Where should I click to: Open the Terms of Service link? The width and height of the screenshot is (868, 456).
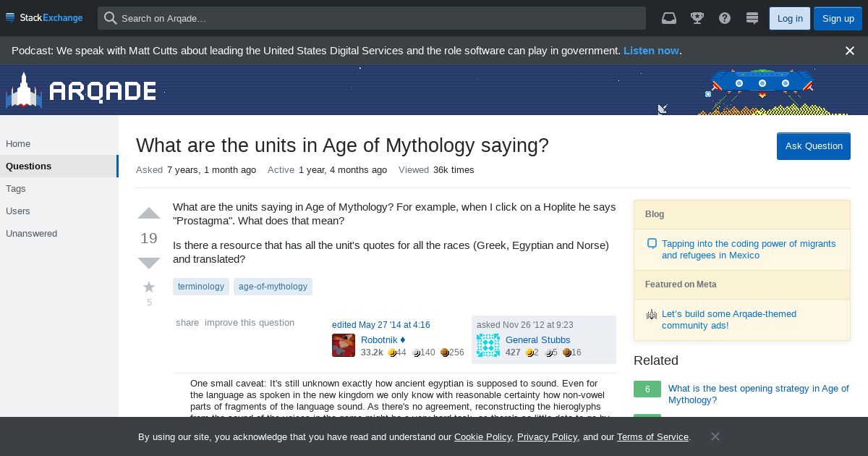click(652, 436)
